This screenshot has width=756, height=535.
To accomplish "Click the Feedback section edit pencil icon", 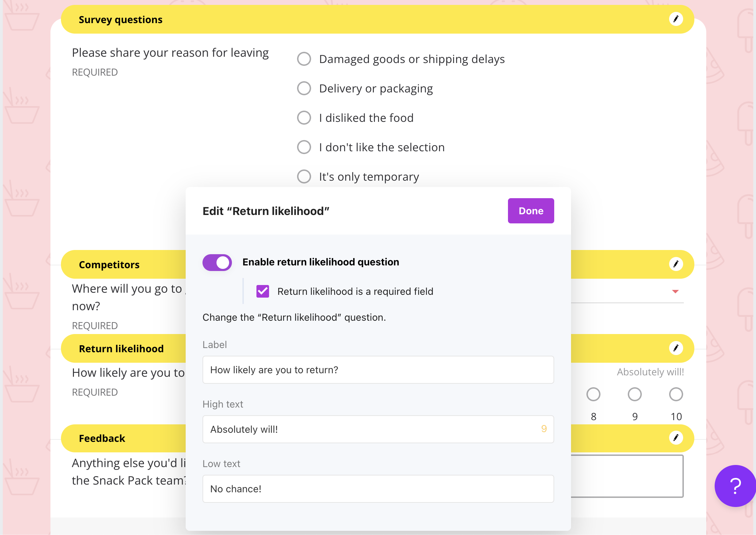I will 676,438.
